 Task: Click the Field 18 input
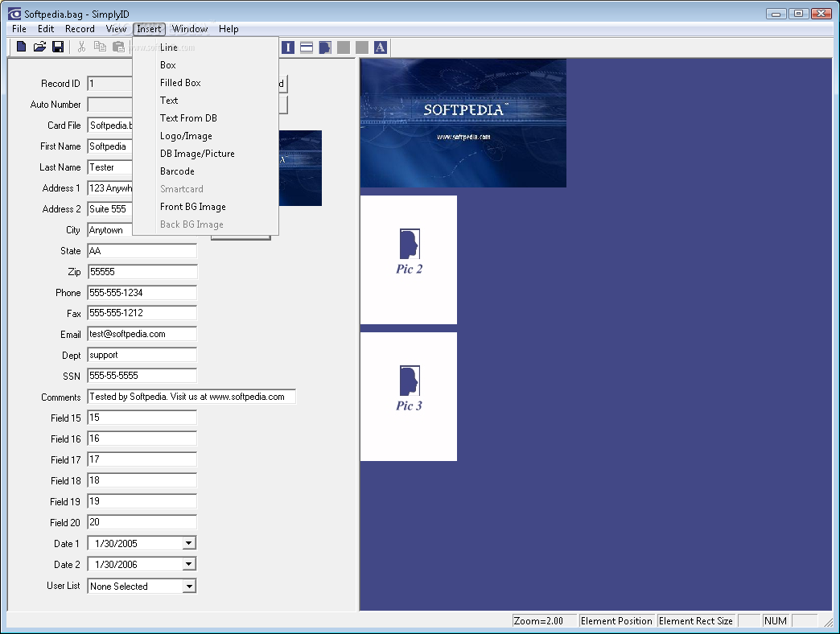click(x=142, y=480)
